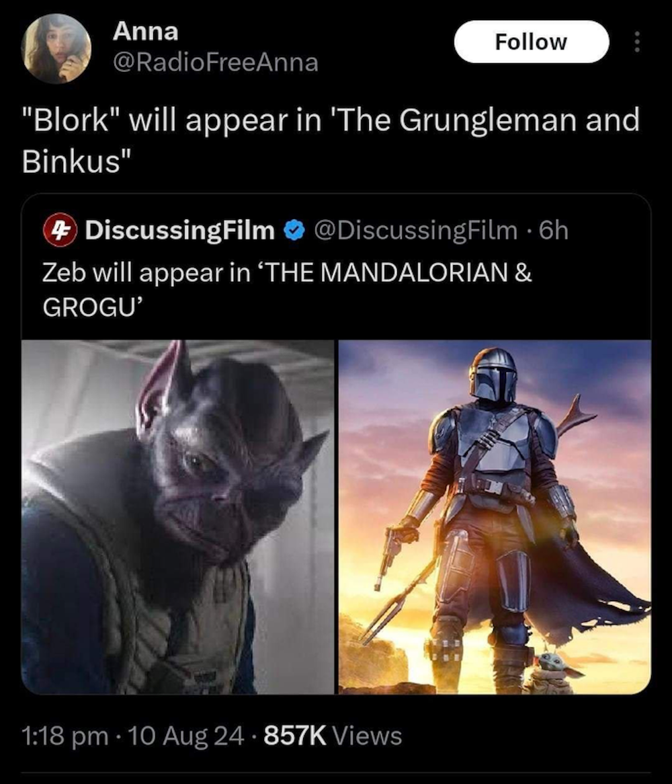The width and height of the screenshot is (672, 784).
Task: Open the DiscussingFilm account name
Action: click(x=180, y=231)
